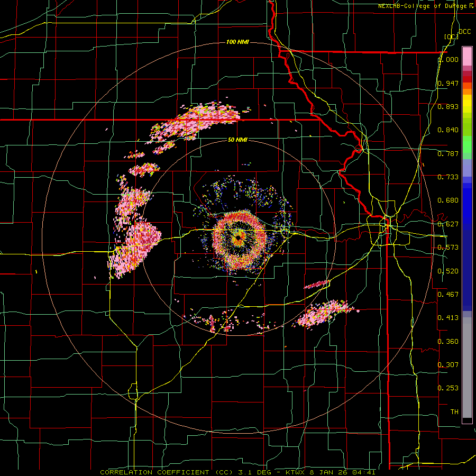Pick the light pink swatch on color bar
The width and height of the screenshot is (476, 476).
click(x=467, y=56)
